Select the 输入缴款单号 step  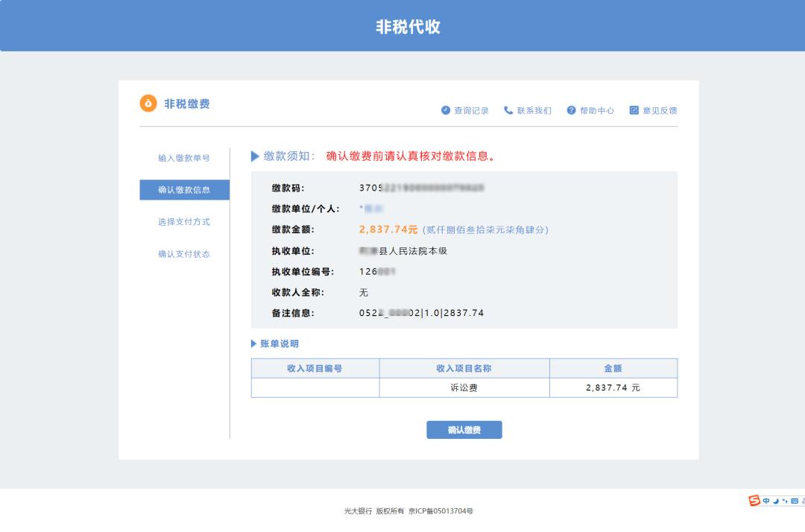(184, 158)
